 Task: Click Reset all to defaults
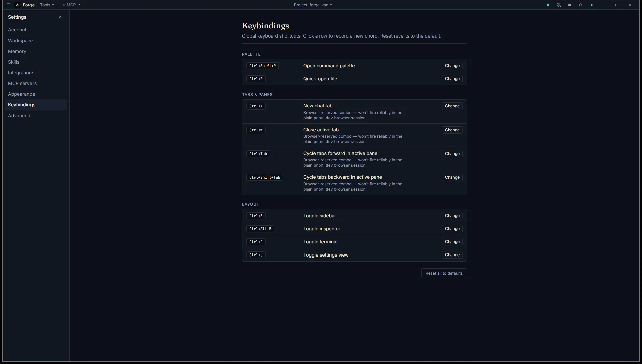(x=444, y=273)
